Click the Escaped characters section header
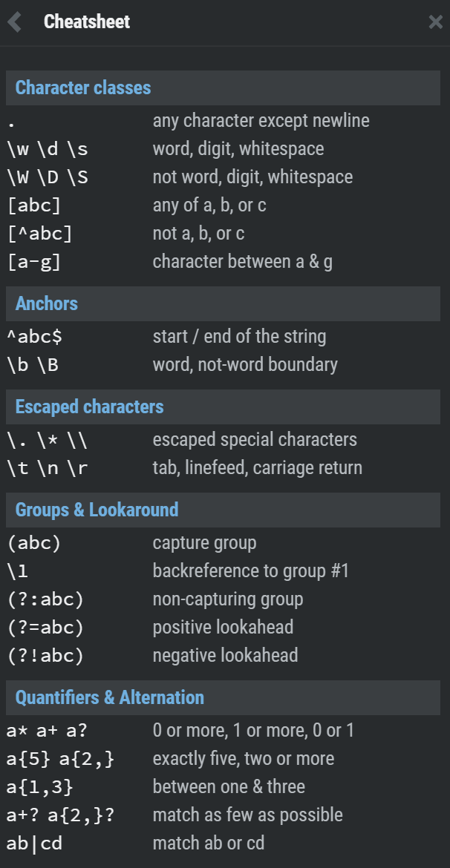Screen dimensions: 450x868 89,407
